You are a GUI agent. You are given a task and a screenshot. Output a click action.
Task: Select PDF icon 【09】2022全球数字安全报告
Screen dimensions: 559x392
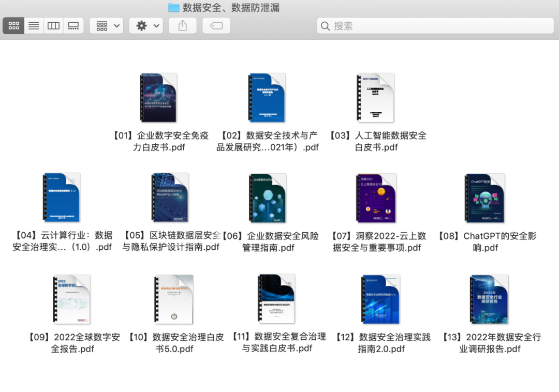[x=71, y=299]
